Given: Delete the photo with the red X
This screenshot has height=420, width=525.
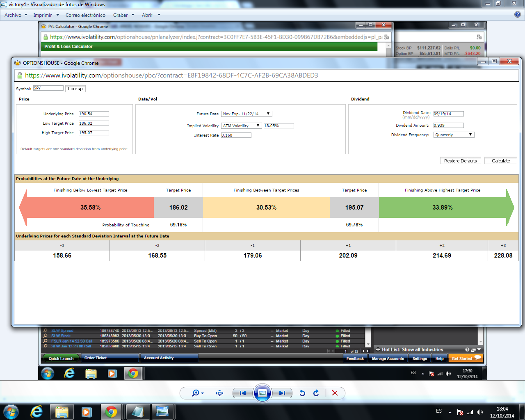Looking at the screenshot, I should 335,393.
